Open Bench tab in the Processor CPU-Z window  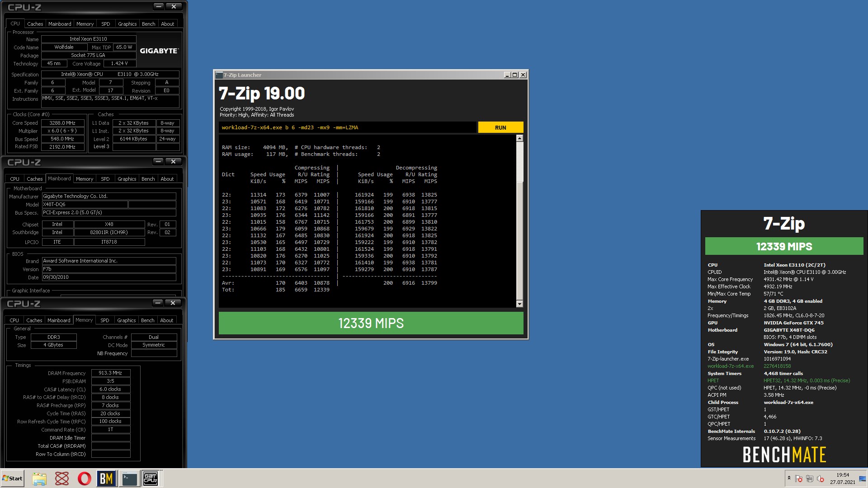[x=148, y=24]
